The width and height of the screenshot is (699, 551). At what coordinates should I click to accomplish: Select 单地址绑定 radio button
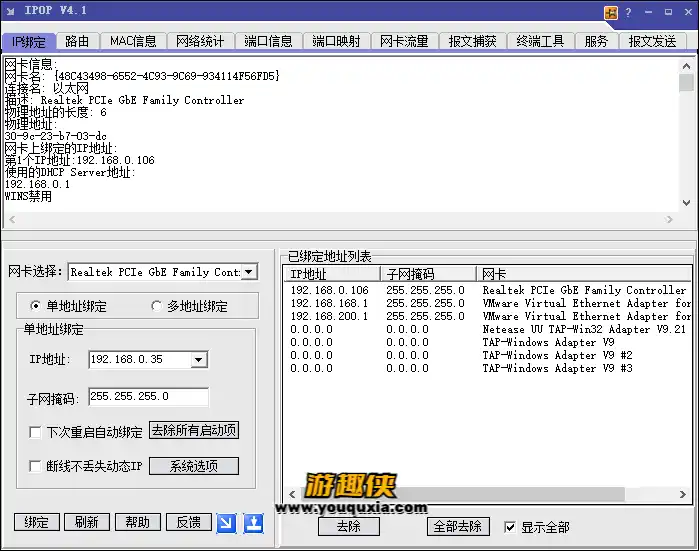click(x=35, y=306)
